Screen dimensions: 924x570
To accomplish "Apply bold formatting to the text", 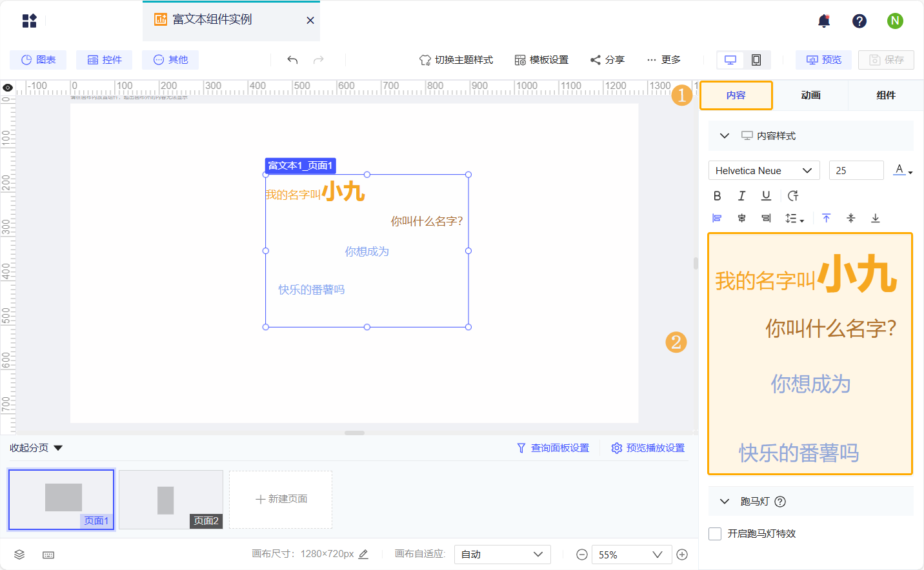I will pyautogui.click(x=717, y=195).
